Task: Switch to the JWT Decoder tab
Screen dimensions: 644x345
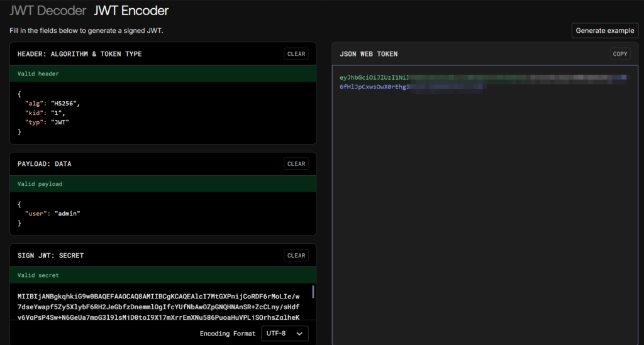Action: tap(48, 11)
